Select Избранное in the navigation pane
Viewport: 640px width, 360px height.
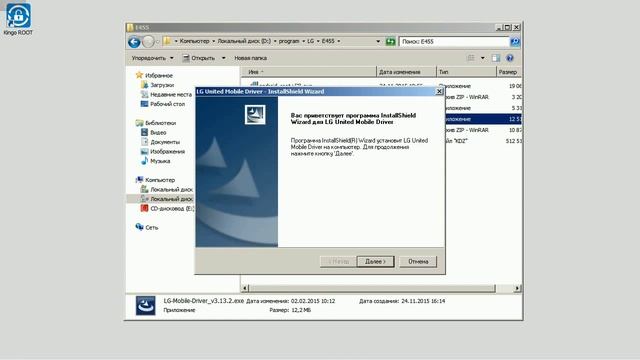[154, 75]
